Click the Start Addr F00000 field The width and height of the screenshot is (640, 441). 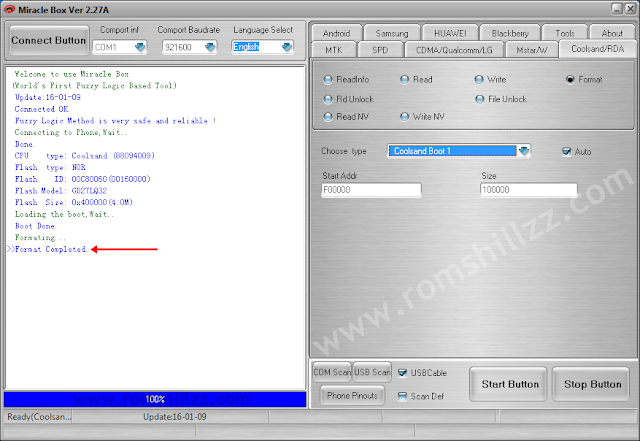[371, 190]
